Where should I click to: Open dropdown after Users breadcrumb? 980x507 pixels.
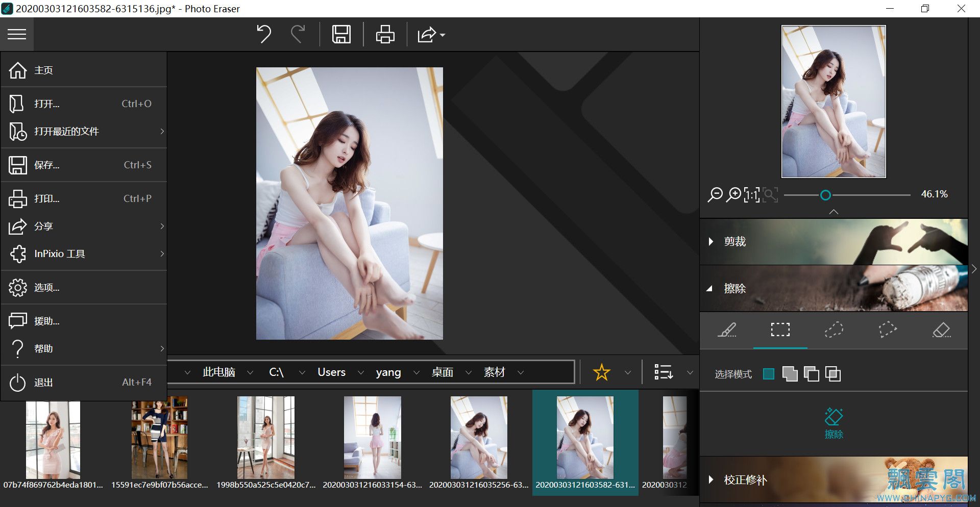pyautogui.click(x=361, y=372)
